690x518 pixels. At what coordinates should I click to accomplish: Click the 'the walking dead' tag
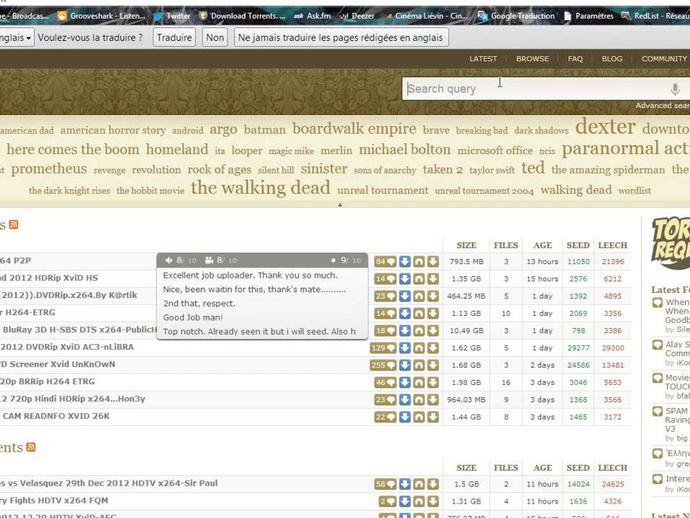pos(261,188)
